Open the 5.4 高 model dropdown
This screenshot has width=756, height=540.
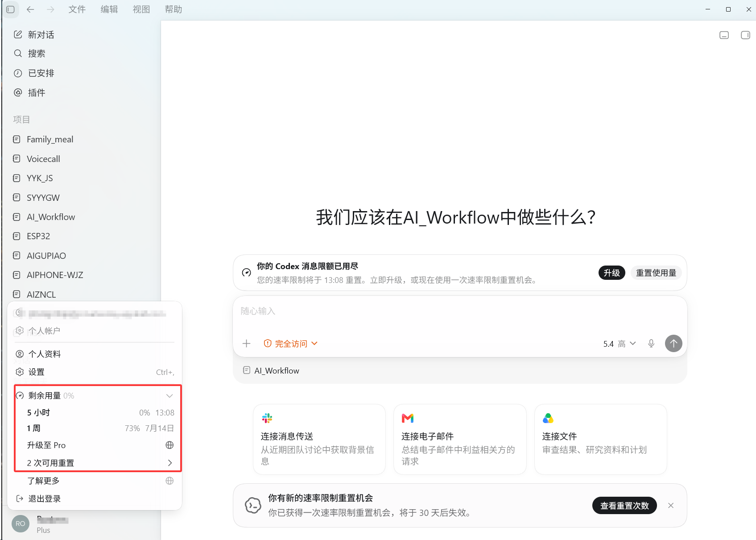coord(619,344)
